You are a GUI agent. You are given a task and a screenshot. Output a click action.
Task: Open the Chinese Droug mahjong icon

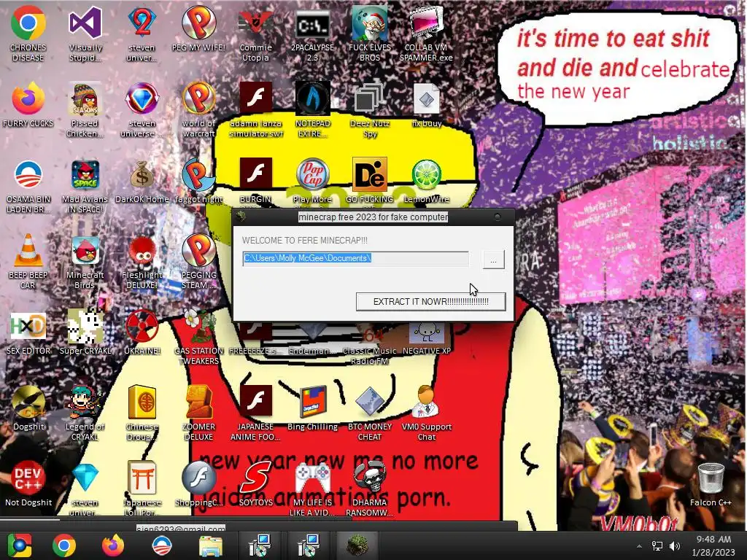142,402
